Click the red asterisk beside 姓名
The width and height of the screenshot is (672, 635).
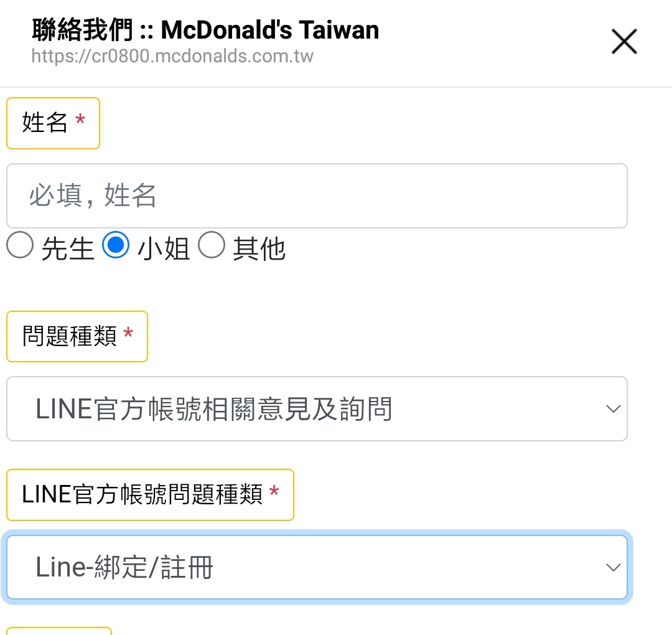coord(80,121)
